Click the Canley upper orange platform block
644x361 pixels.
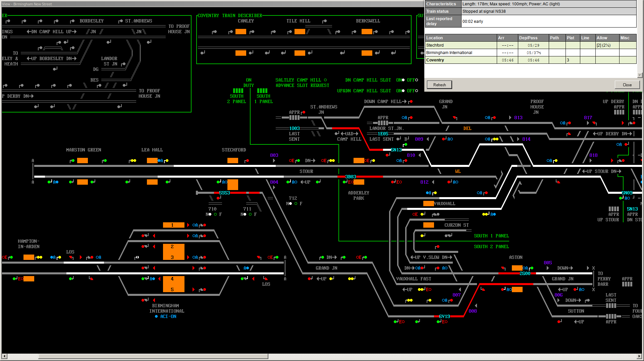point(240,32)
